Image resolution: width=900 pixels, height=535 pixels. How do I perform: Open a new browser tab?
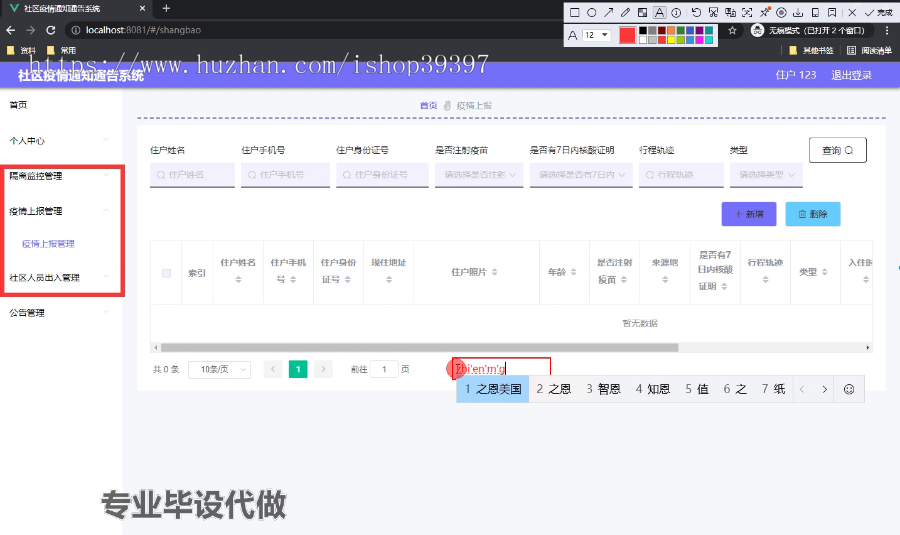166,8
